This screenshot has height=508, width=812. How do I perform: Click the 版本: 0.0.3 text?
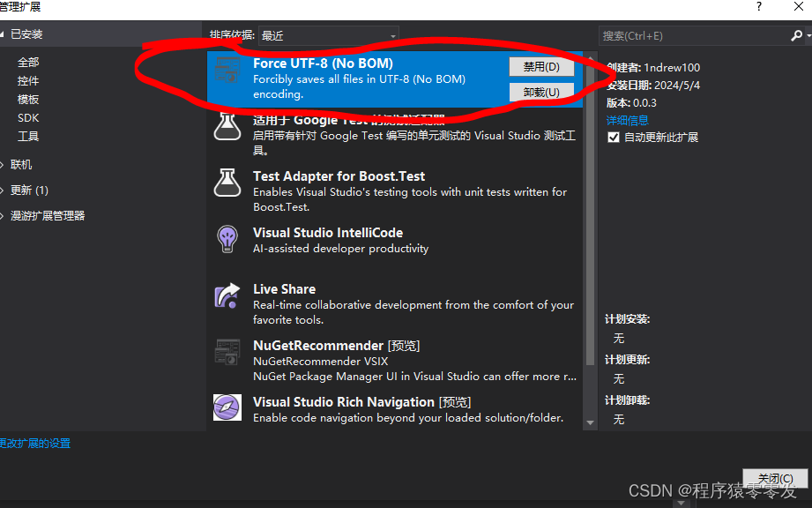coord(631,102)
